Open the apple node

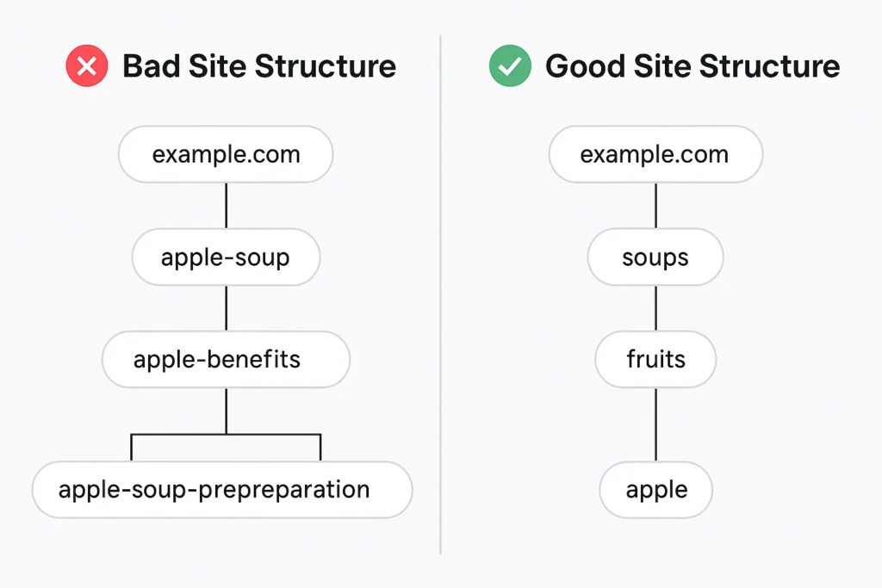click(655, 490)
